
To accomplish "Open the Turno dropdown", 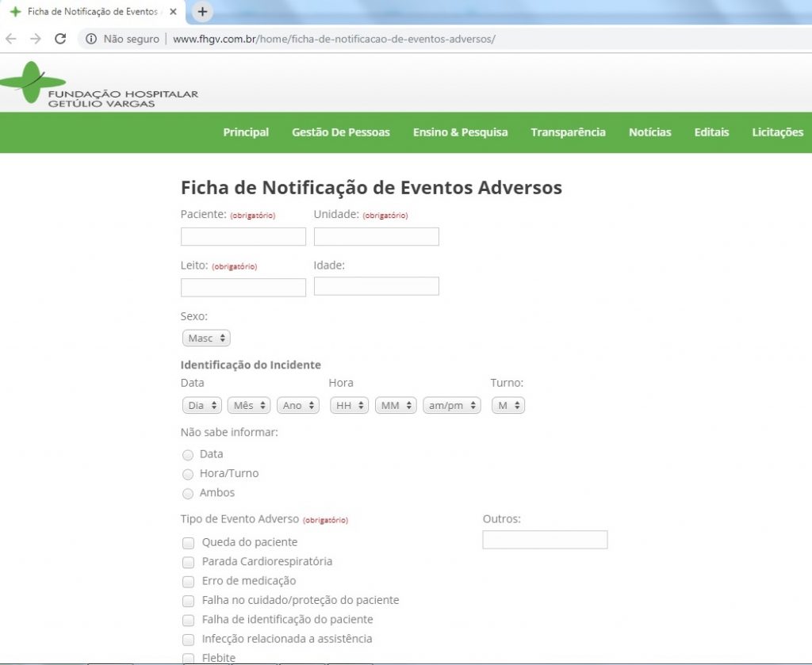I will (x=507, y=406).
